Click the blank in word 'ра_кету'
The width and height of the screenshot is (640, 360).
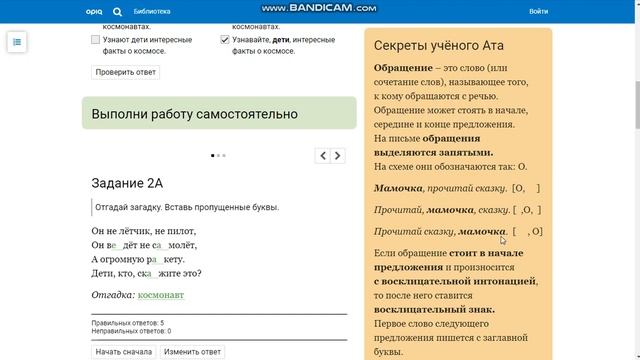click(x=157, y=259)
